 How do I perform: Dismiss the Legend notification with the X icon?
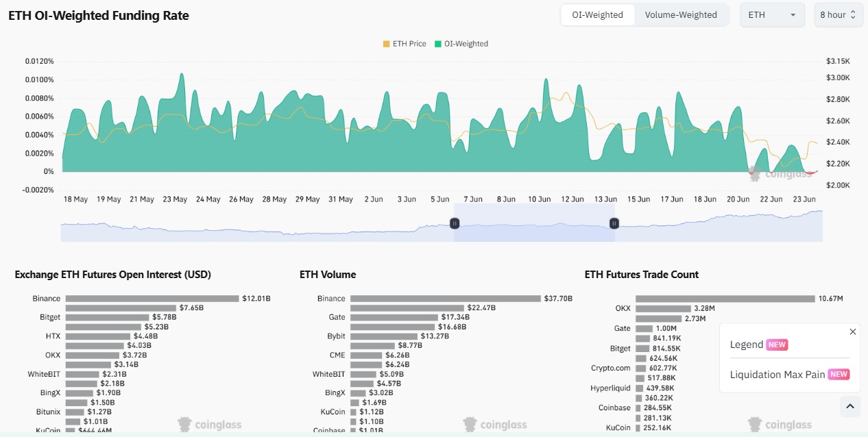coord(853,332)
